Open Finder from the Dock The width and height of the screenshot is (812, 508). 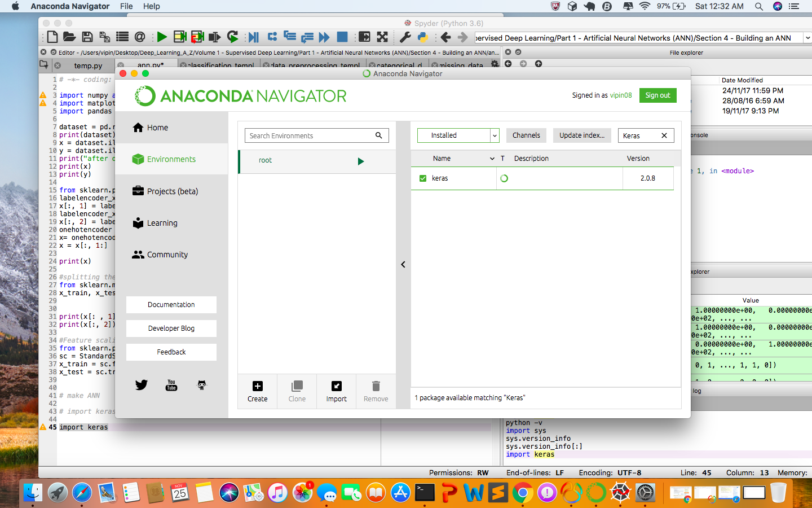click(33, 493)
